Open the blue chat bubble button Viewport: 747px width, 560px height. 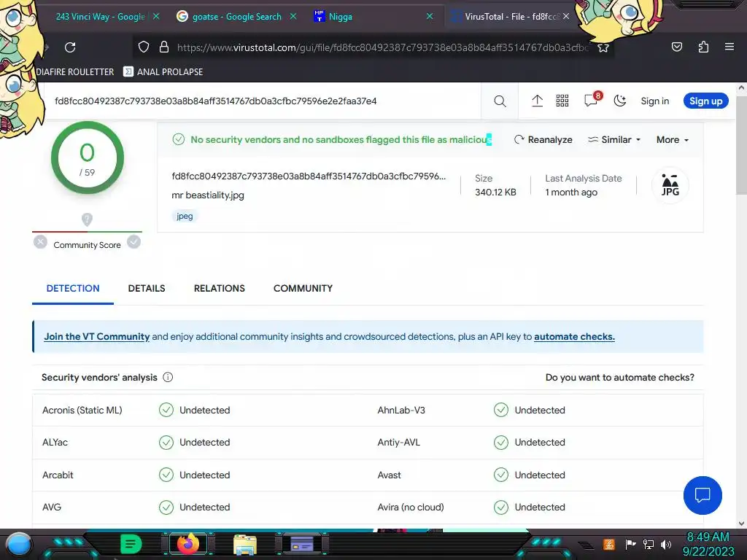(x=703, y=495)
